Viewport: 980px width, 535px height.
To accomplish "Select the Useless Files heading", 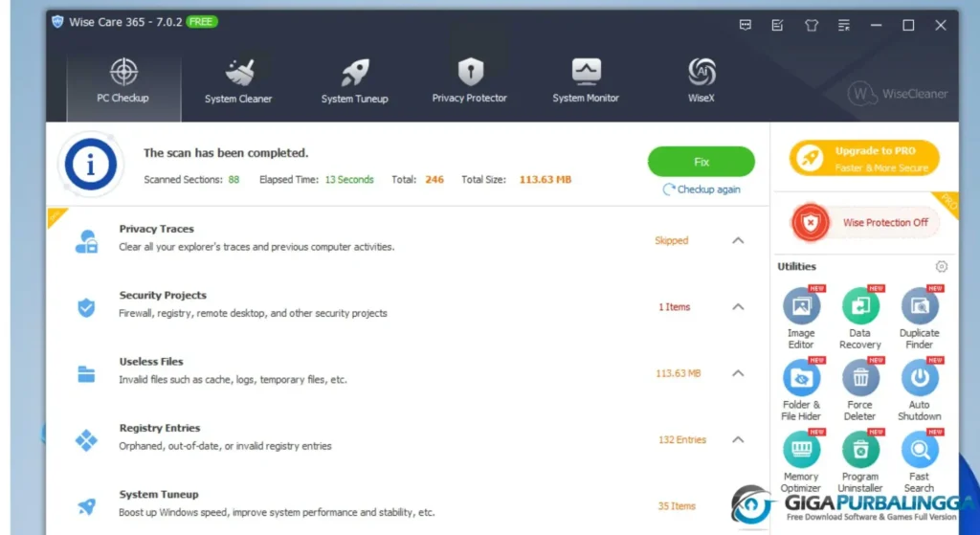I will click(x=151, y=361).
